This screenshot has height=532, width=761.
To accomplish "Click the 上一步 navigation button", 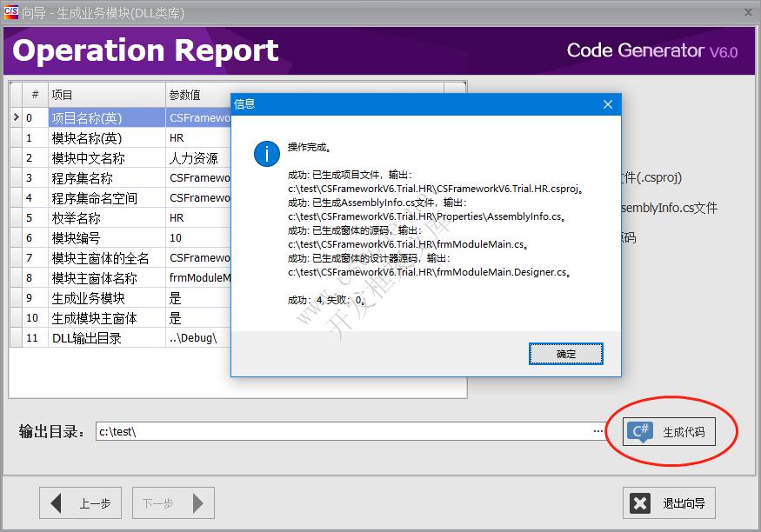I will tap(80, 502).
